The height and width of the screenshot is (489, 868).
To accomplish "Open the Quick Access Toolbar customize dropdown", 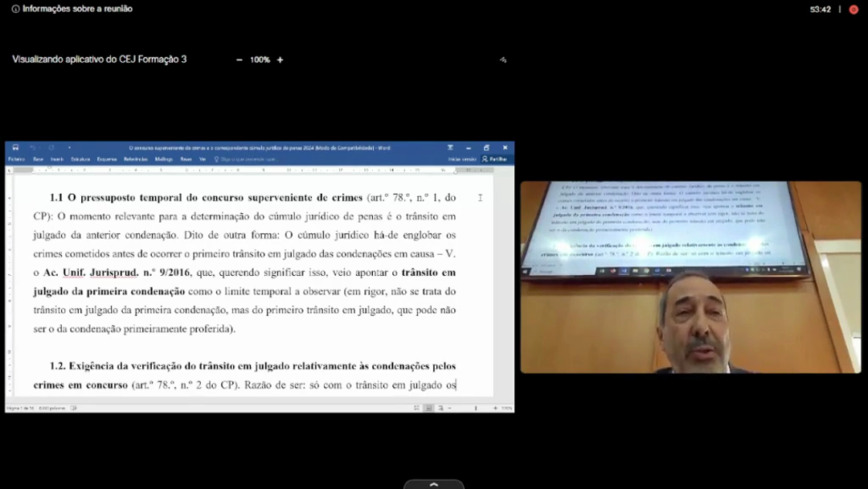I will click(70, 148).
